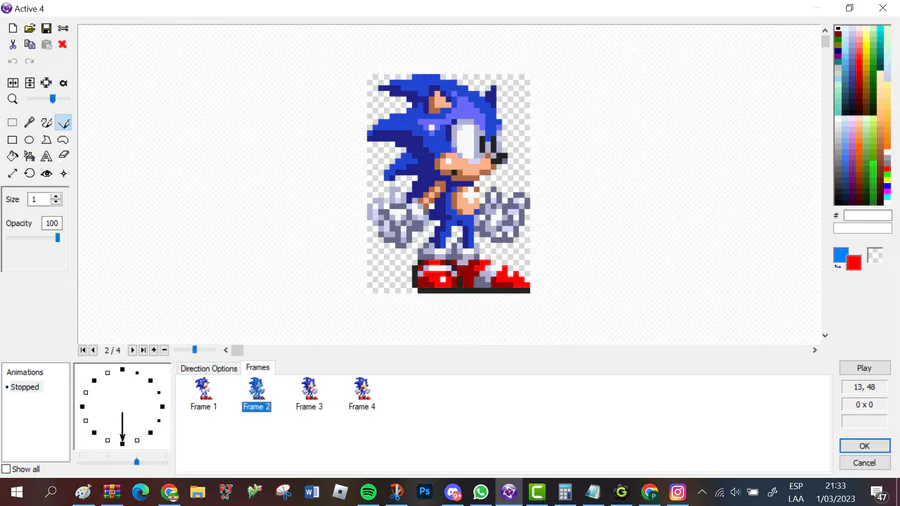Click the frame preview size slider

click(195, 349)
